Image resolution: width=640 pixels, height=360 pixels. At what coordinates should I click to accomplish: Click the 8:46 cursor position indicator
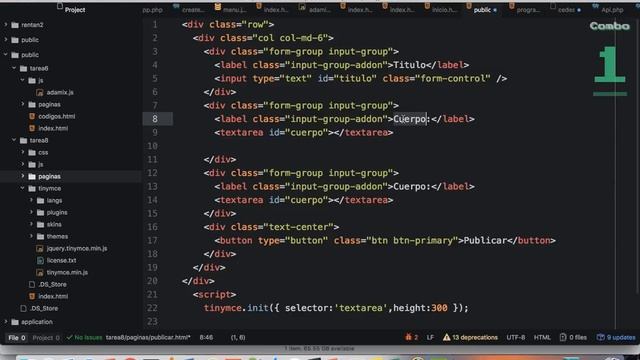206,338
